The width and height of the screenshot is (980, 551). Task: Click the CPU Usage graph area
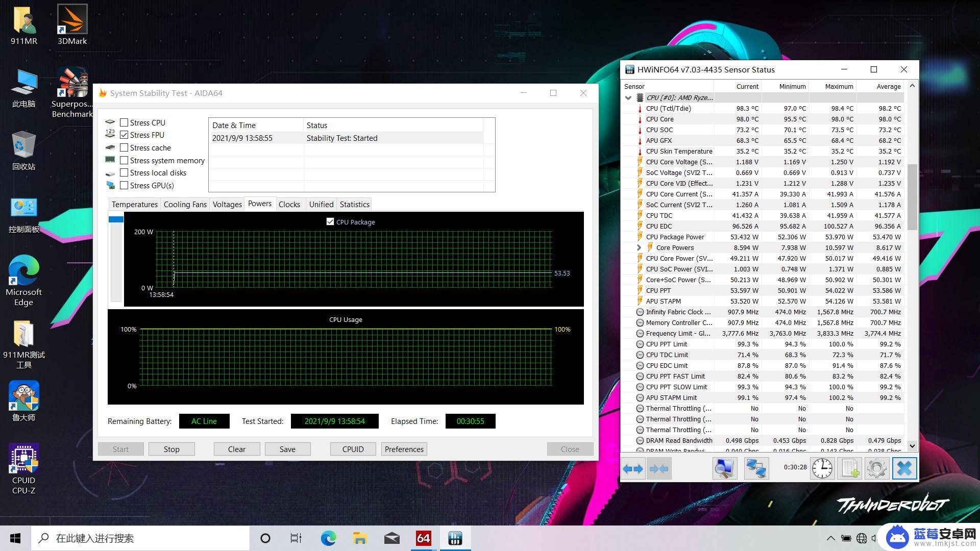(346, 359)
